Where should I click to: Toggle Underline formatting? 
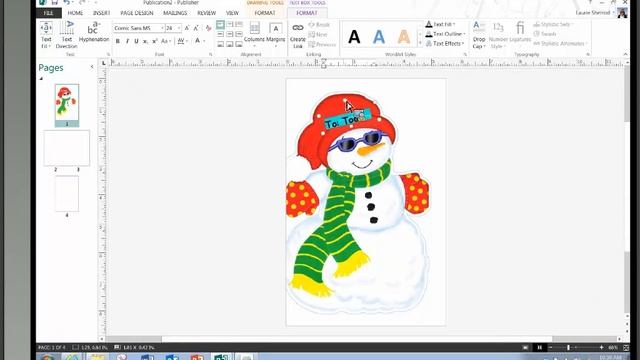[136, 41]
